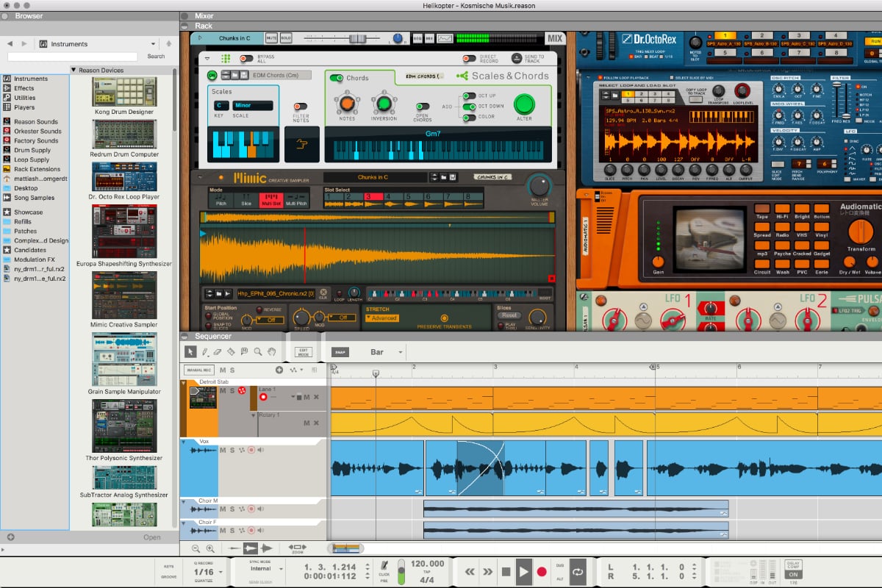Select Utilities in browser sidebar
The image size is (882, 588).
[x=24, y=98]
